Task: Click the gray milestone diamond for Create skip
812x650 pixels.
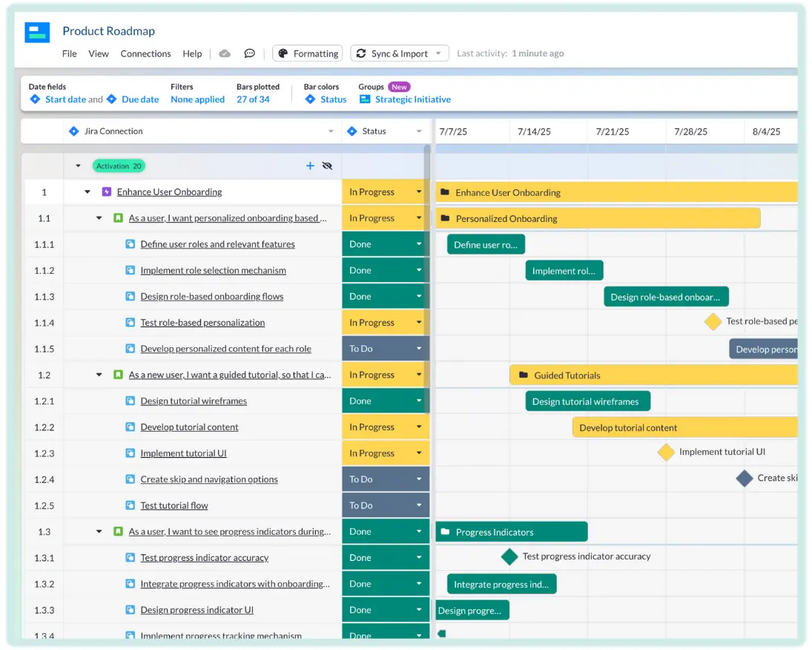Action: tap(745, 478)
